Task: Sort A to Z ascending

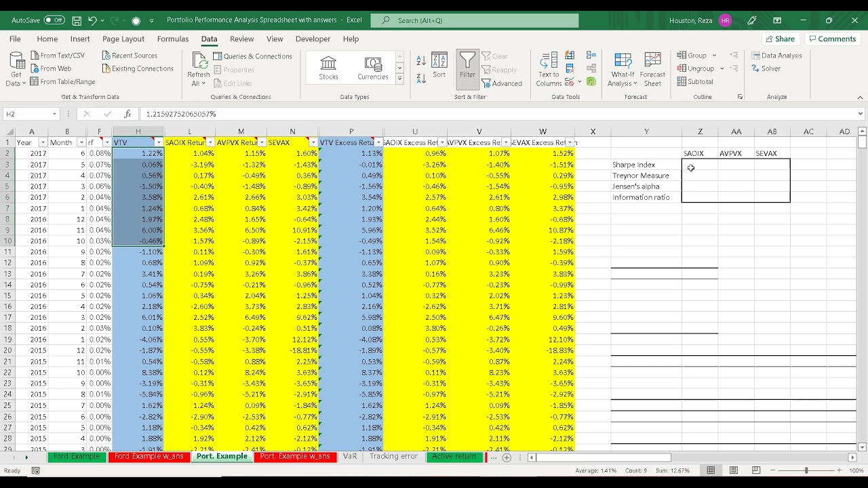Action: click(420, 61)
